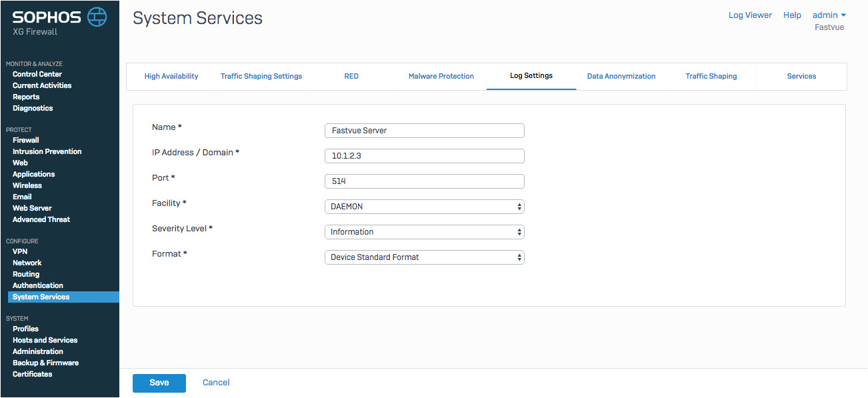Switch to the High Availability tab
The width and height of the screenshot is (868, 398).
[171, 76]
